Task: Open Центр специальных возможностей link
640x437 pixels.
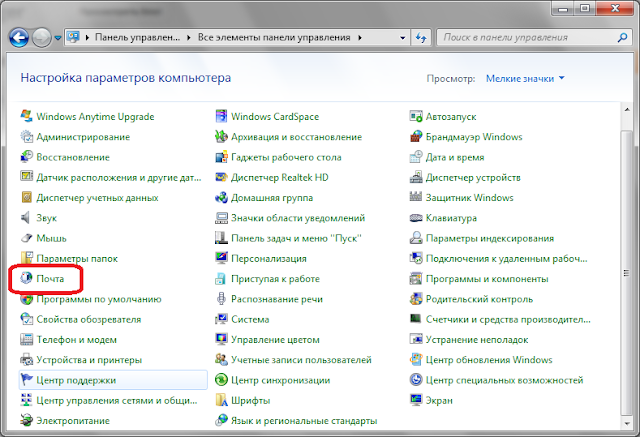Action: [x=504, y=380]
